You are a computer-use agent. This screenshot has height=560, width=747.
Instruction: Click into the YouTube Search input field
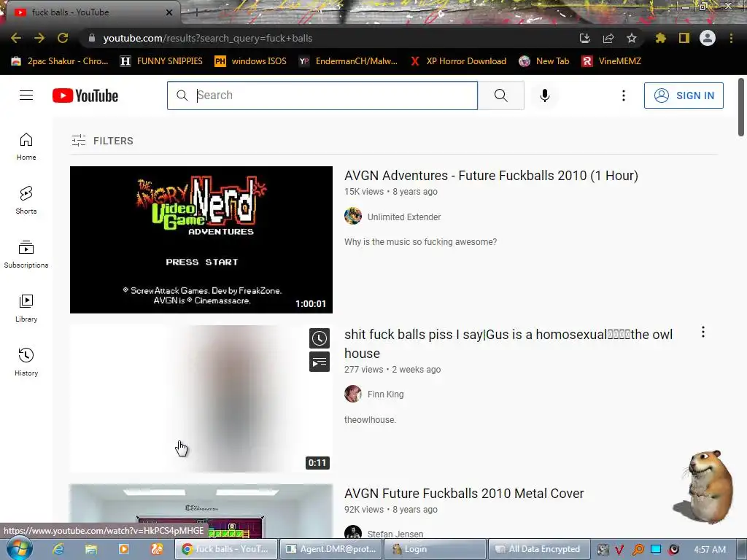(322, 96)
